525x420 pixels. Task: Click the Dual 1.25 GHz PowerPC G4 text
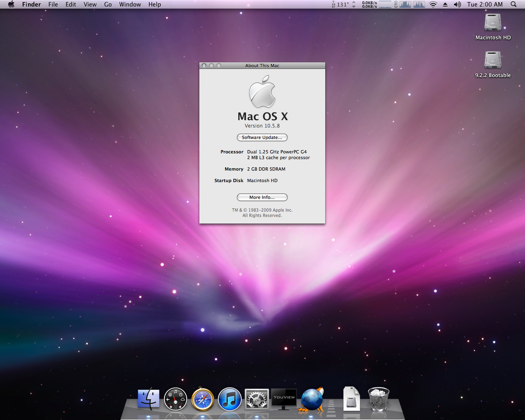click(x=277, y=152)
